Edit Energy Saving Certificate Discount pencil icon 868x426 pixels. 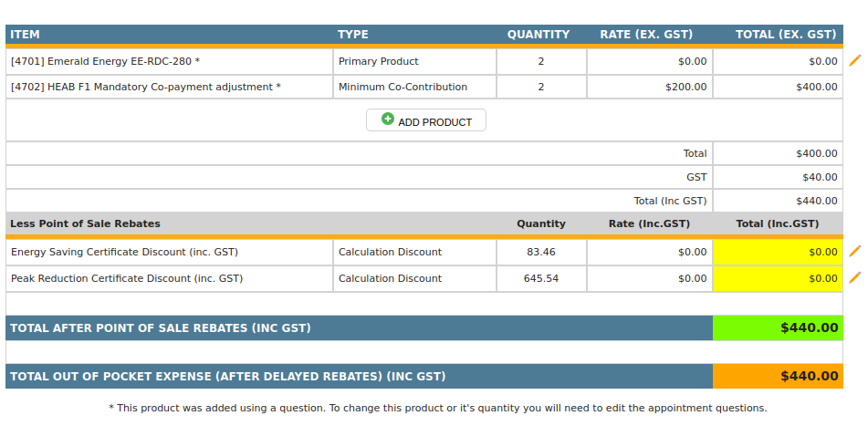click(x=855, y=251)
